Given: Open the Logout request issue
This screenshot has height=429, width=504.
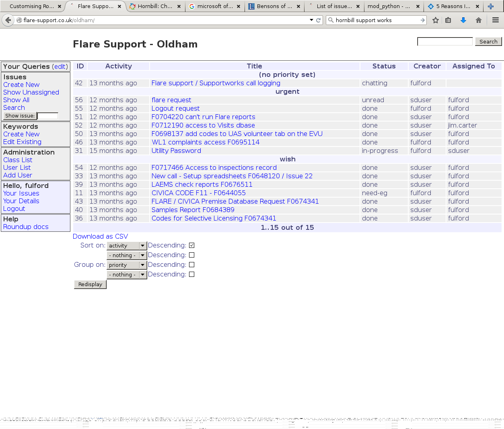Looking at the screenshot, I should click(x=175, y=108).
